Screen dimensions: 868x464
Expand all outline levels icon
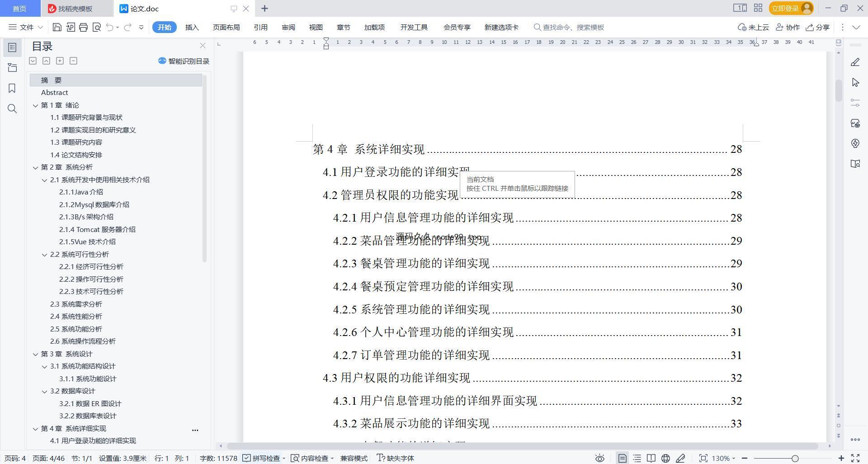point(33,61)
